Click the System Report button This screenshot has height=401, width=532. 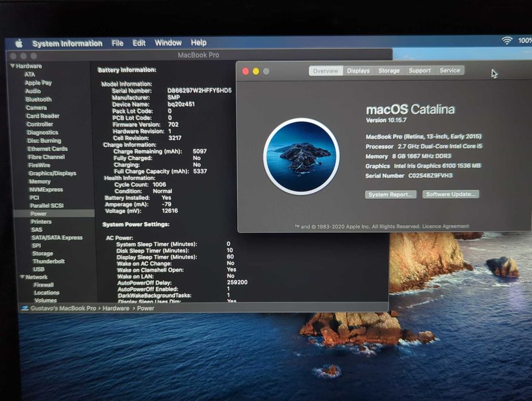(391, 195)
